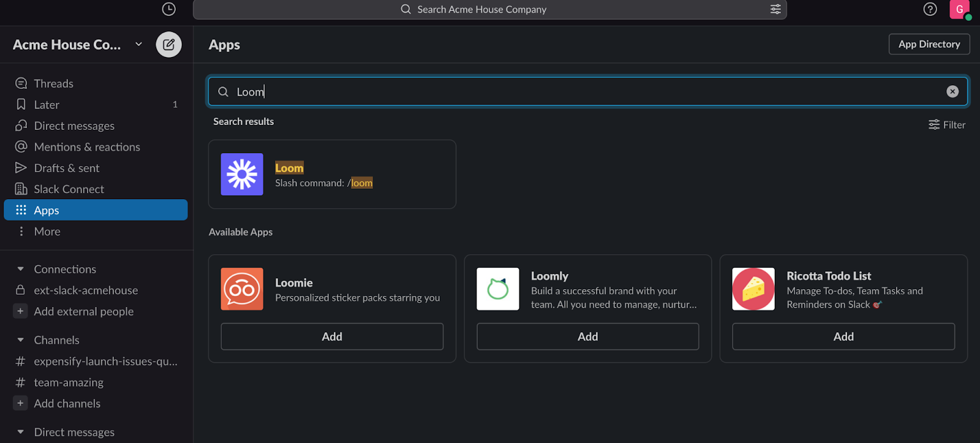Open the Loomly app title
Screen dimensions: 980x443
[549, 276]
